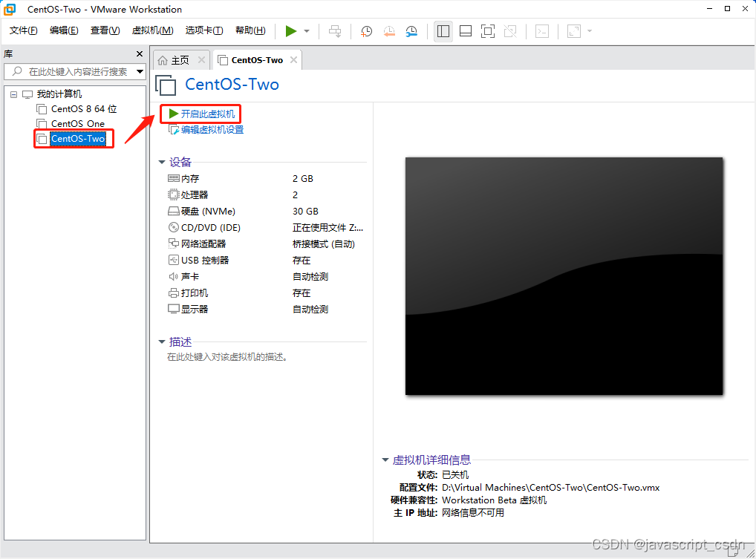Click the 网络适配器 device row

tap(265, 243)
